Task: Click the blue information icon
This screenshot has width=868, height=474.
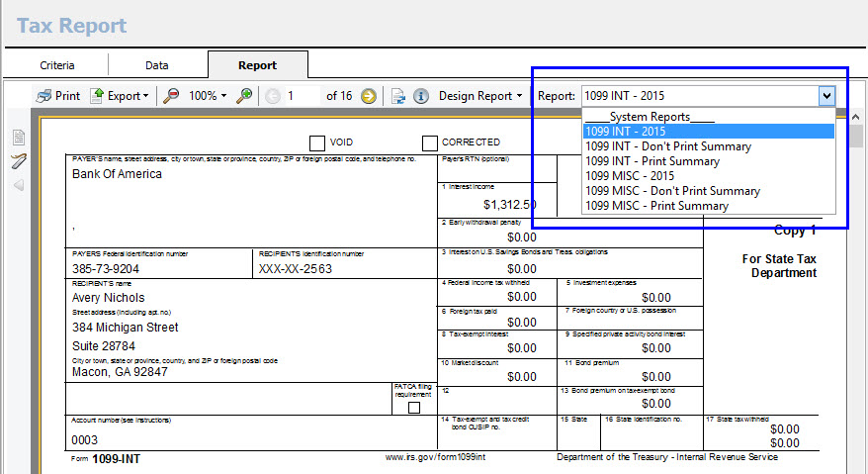Action: coord(420,96)
